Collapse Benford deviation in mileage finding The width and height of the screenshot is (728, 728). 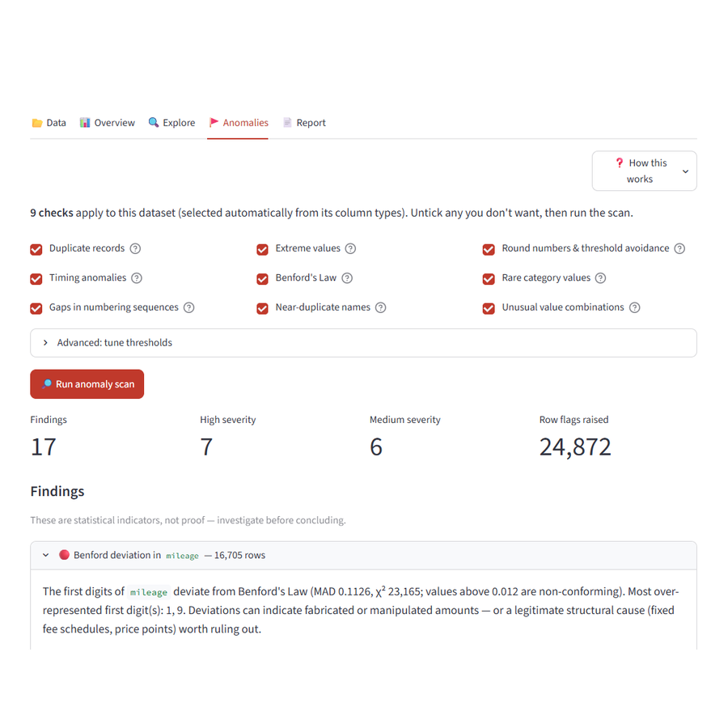click(363, 555)
